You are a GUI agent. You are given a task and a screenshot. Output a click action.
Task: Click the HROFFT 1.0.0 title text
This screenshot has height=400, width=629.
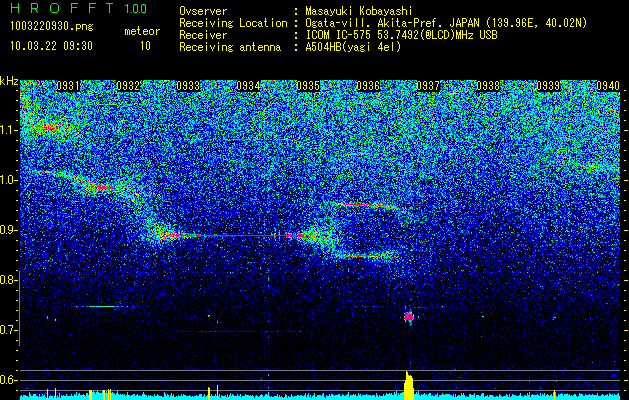(x=79, y=8)
